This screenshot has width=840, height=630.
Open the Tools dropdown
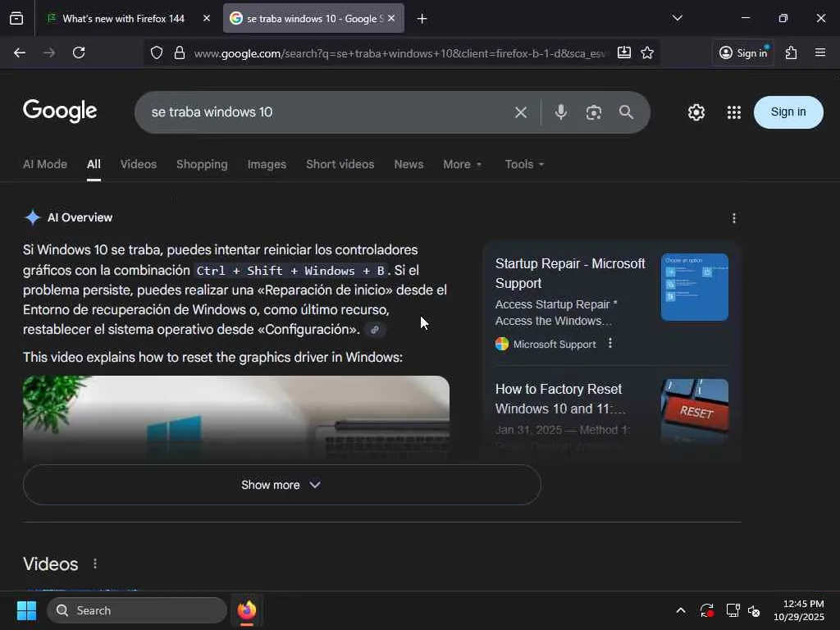[524, 164]
